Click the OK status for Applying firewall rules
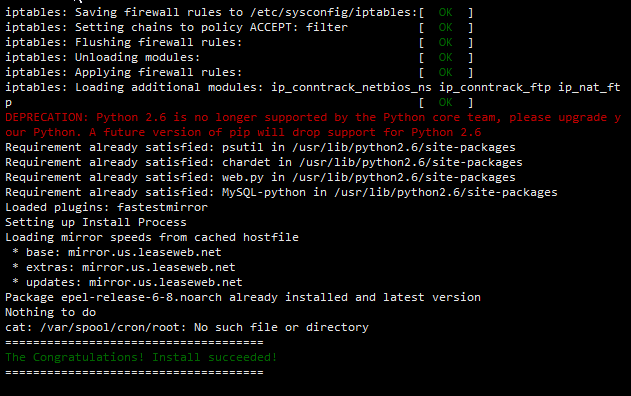 click(445, 72)
